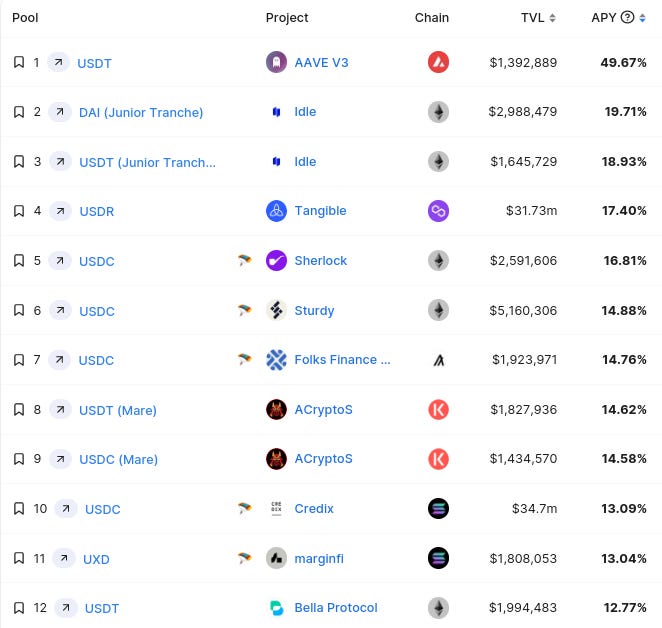Bookmark the USDT (Junior Tranch... pool in row 3
This screenshot has height=628, width=662.
[19, 161]
